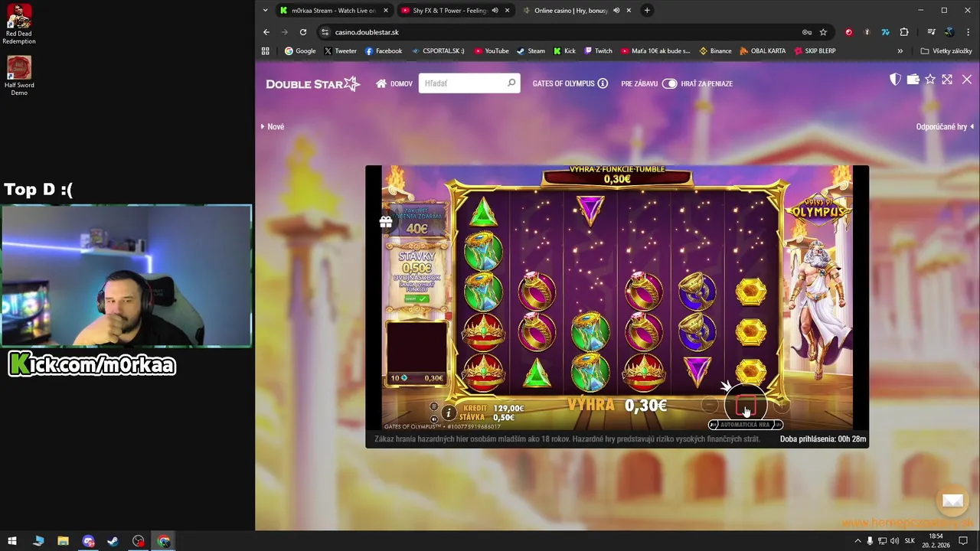The width and height of the screenshot is (980, 551).
Task: Open the SKIP BLERP bookmark
Action: pyautogui.click(x=815, y=51)
